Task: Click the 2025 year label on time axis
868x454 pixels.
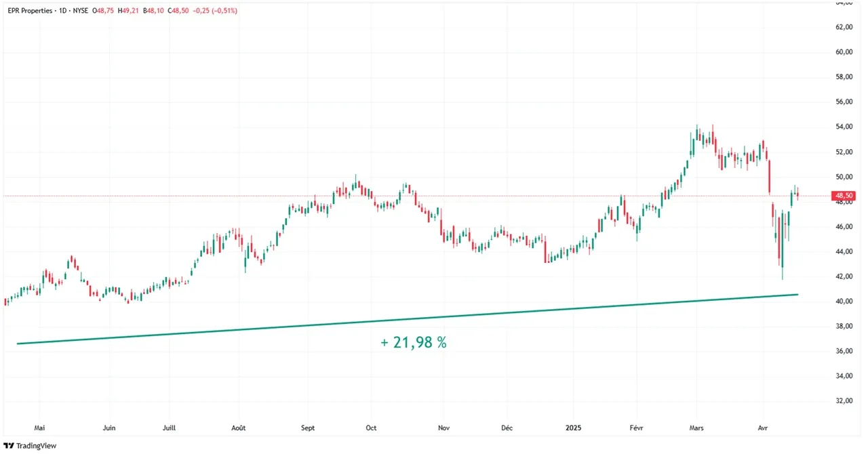Action: pyautogui.click(x=572, y=428)
